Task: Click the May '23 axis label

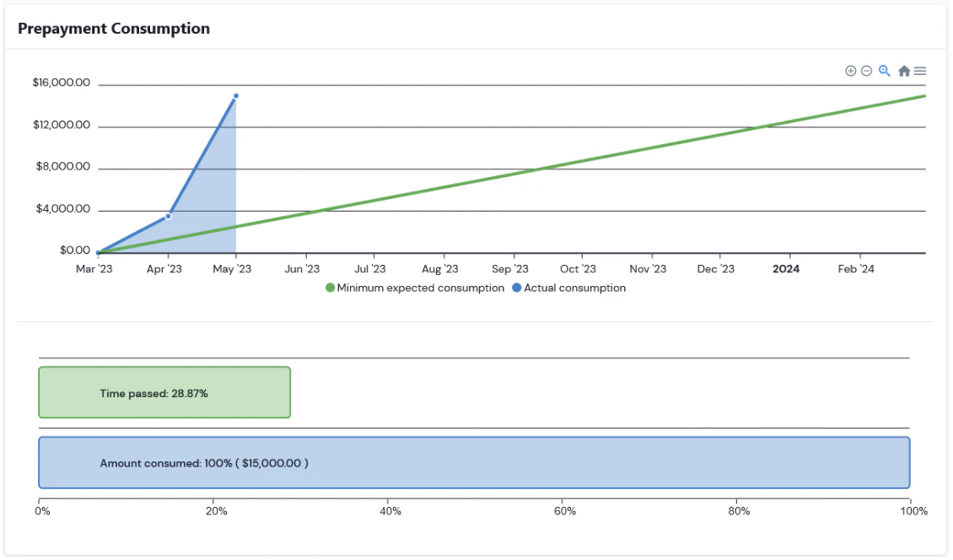Action: (x=232, y=269)
